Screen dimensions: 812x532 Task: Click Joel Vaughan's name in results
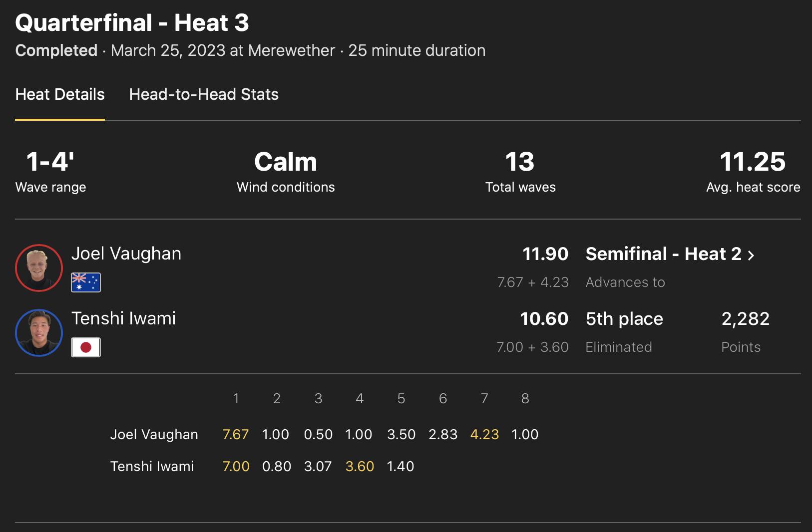(x=126, y=254)
